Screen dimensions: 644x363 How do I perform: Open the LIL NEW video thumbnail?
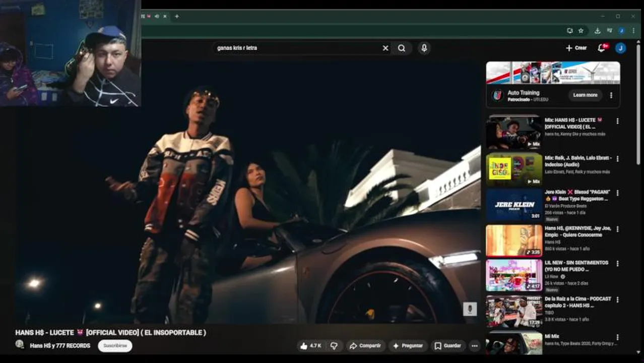coord(514,275)
